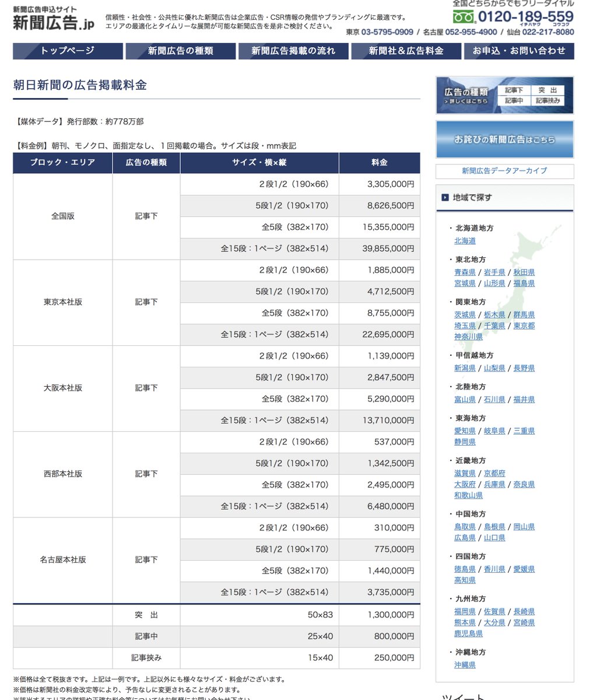Open the 広島県 link
This screenshot has height=700, width=607.
465,538
